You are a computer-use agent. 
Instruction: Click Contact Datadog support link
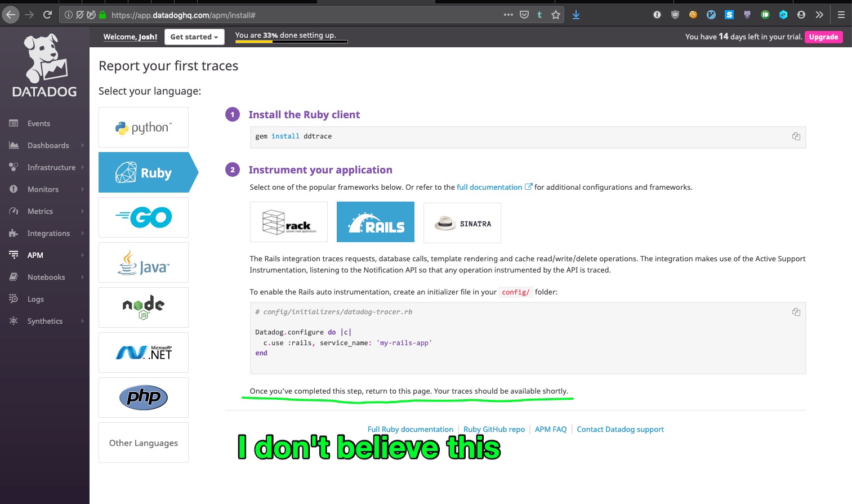pos(620,429)
